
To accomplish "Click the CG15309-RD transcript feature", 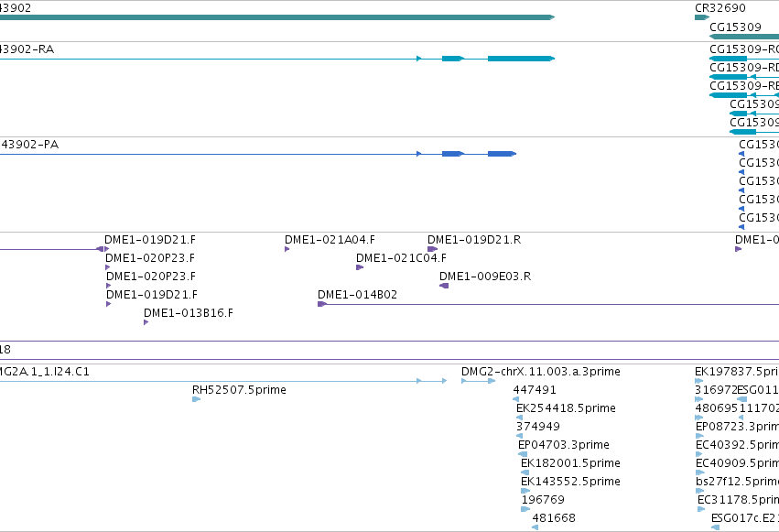I will pyautogui.click(x=743, y=77).
